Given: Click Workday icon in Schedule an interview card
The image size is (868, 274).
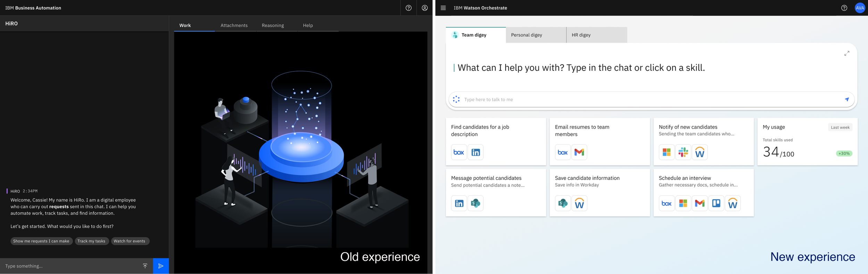Looking at the screenshot, I should click(733, 203).
